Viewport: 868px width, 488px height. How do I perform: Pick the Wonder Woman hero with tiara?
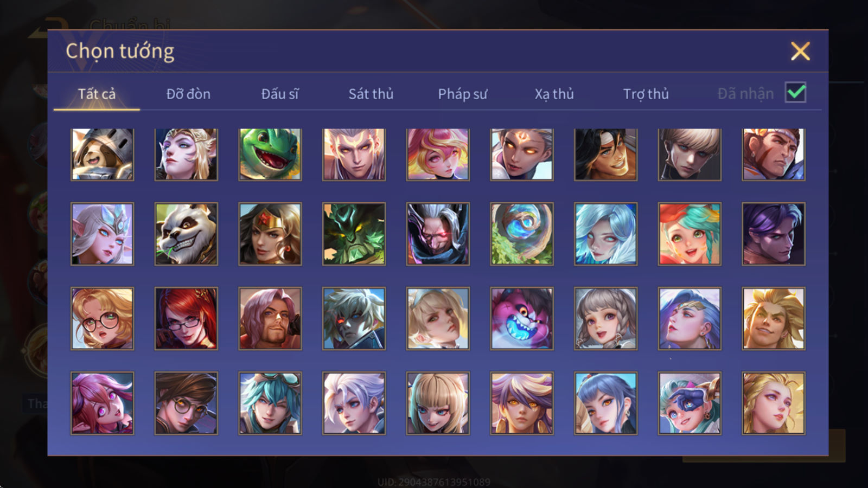pos(270,234)
